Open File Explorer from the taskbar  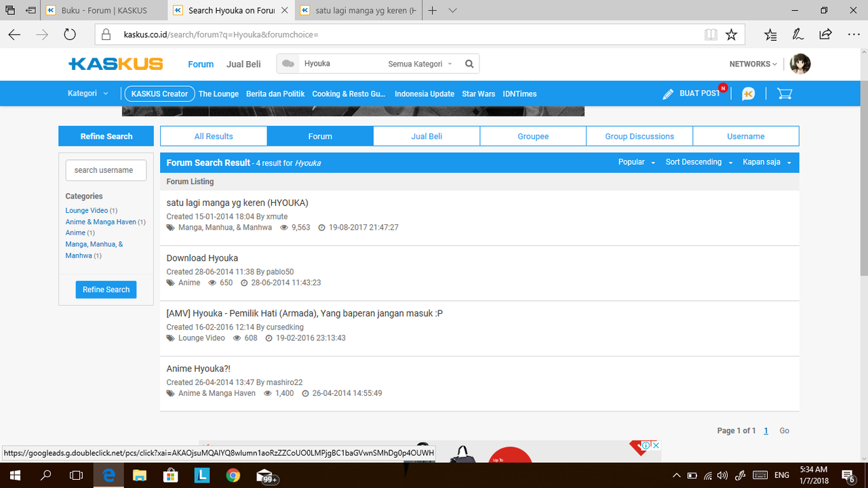coord(139,476)
